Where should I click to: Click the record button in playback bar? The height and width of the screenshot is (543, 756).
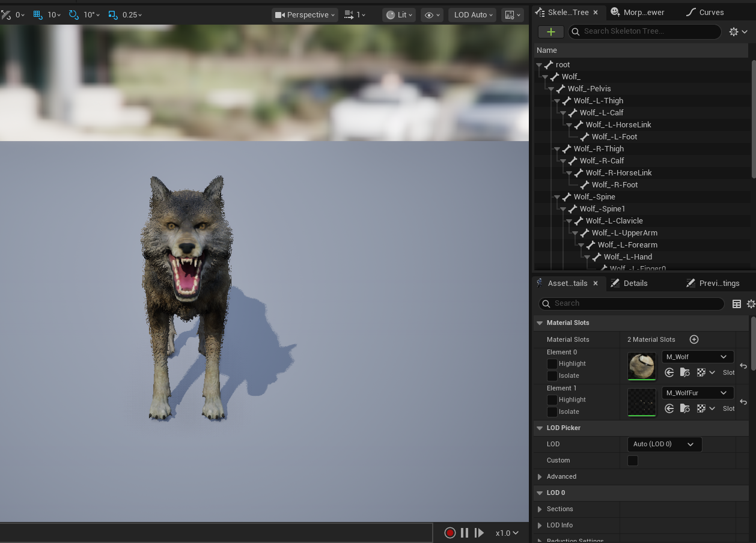click(450, 533)
